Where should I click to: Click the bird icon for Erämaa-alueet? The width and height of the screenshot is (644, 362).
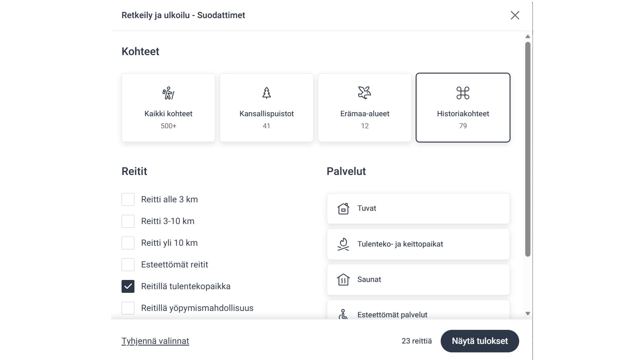[365, 93]
